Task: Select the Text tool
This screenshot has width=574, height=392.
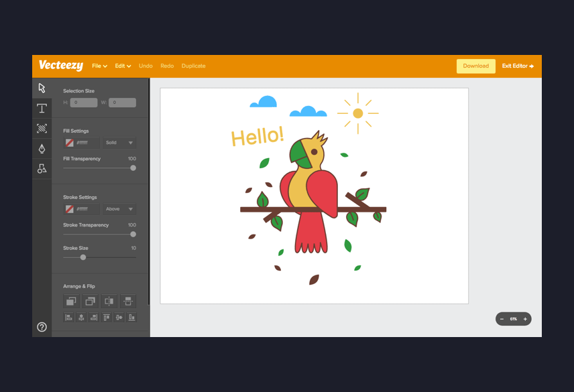Action: coord(42,108)
